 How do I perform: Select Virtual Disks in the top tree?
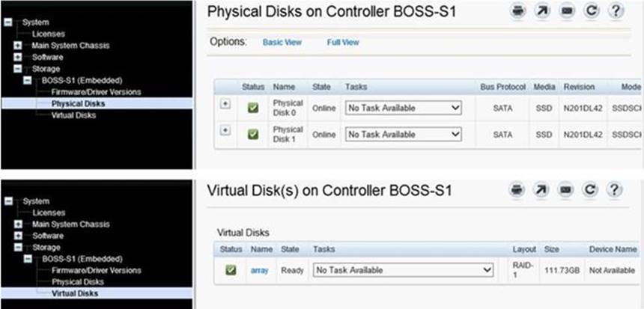(73, 115)
